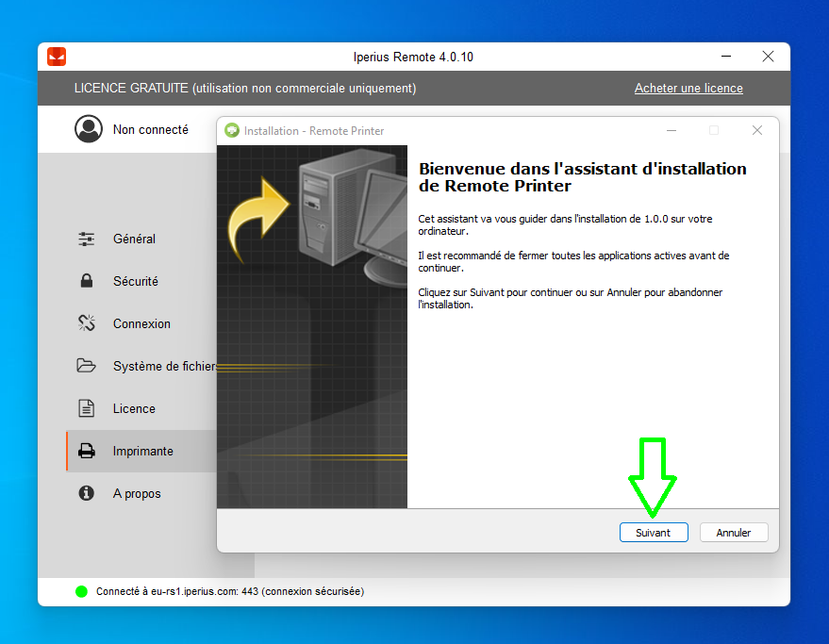Click the Sécurité padlock icon
Viewport: 829px width, 644px height.
(x=87, y=281)
